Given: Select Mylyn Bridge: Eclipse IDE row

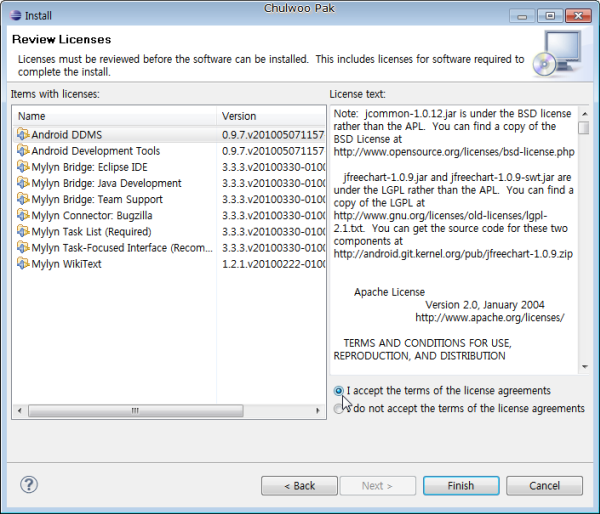Looking at the screenshot, I should pos(169,167).
